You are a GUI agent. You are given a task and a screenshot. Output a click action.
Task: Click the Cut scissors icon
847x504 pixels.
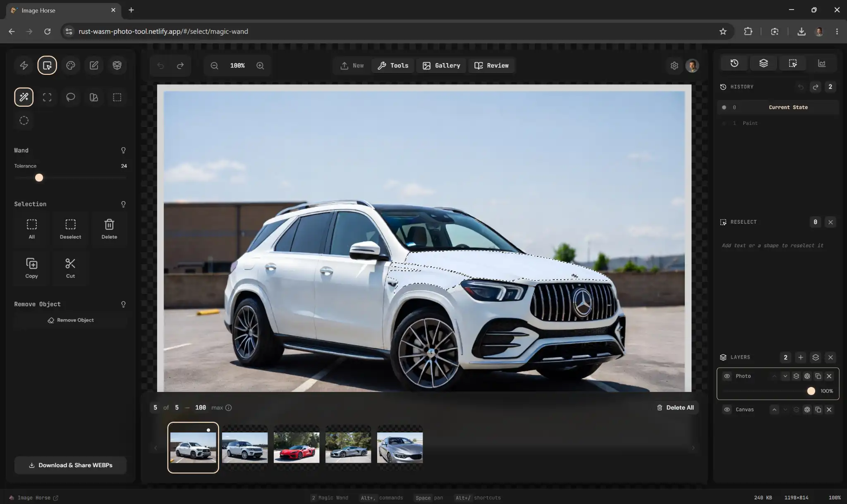tap(71, 264)
